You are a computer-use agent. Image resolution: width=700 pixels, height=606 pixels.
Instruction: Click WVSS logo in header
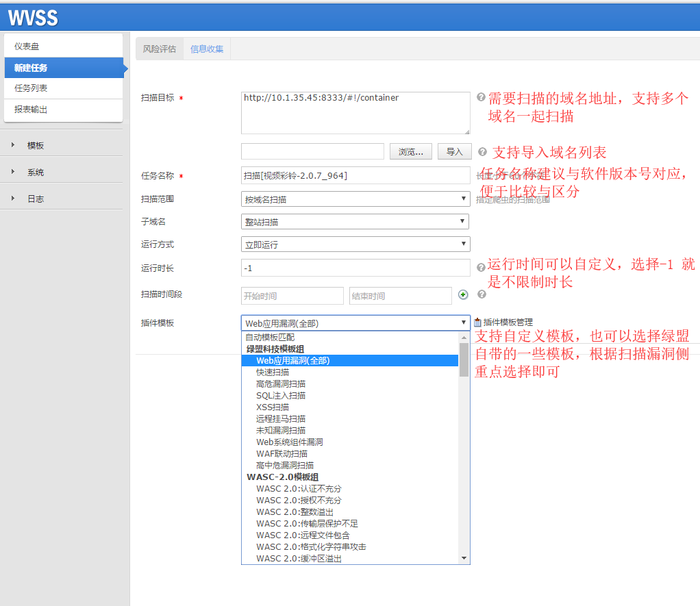pyautogui.click(x=33, y=18)
